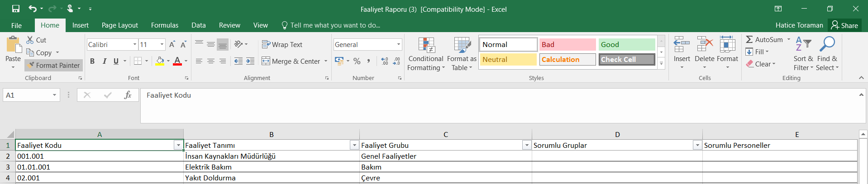
Task: Apply the Good cell style
Action: coord(626,44)
